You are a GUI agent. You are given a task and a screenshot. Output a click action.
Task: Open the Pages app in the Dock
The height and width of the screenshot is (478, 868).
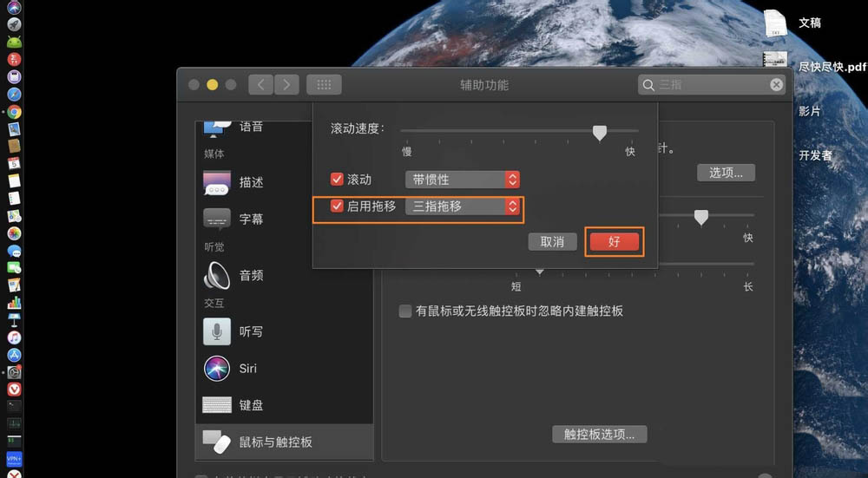[14, 285]
